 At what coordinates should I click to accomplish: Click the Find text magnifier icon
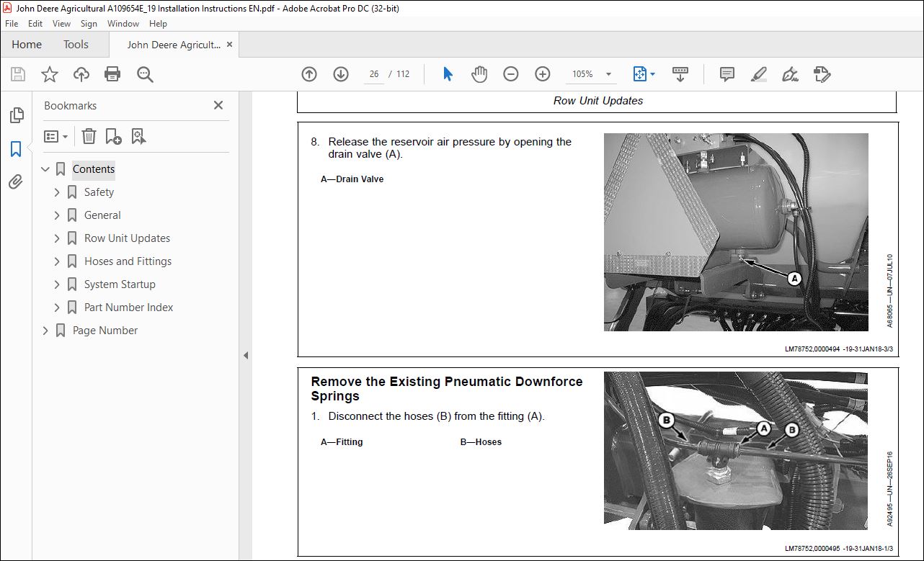(x=145, y=74)
